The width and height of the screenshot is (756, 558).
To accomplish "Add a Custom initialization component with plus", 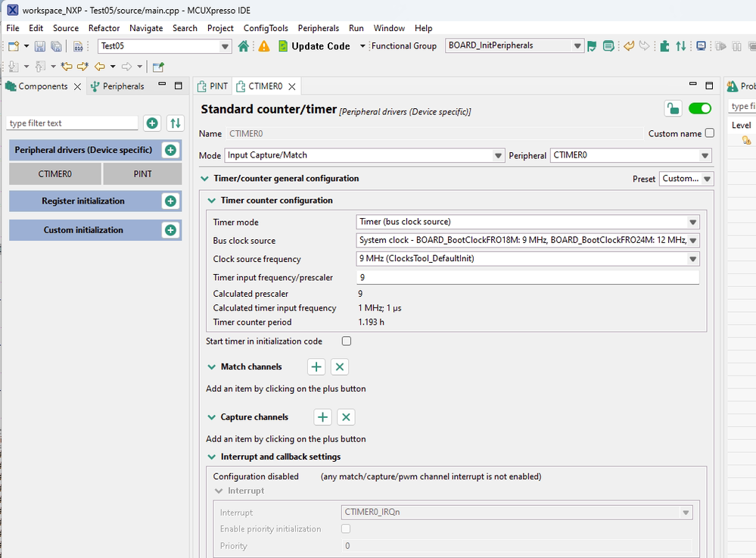I will pyautogui.click(x=170, y=230).
